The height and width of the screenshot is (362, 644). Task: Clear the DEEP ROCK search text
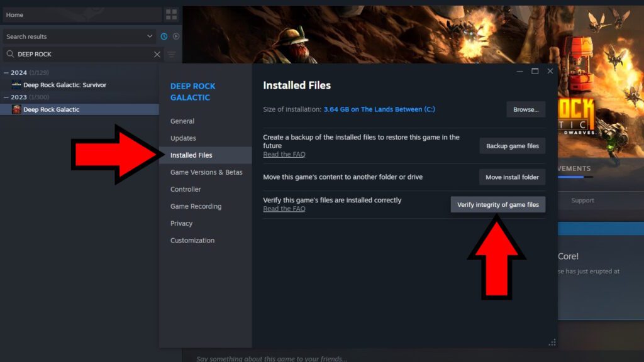coord(157,54)
